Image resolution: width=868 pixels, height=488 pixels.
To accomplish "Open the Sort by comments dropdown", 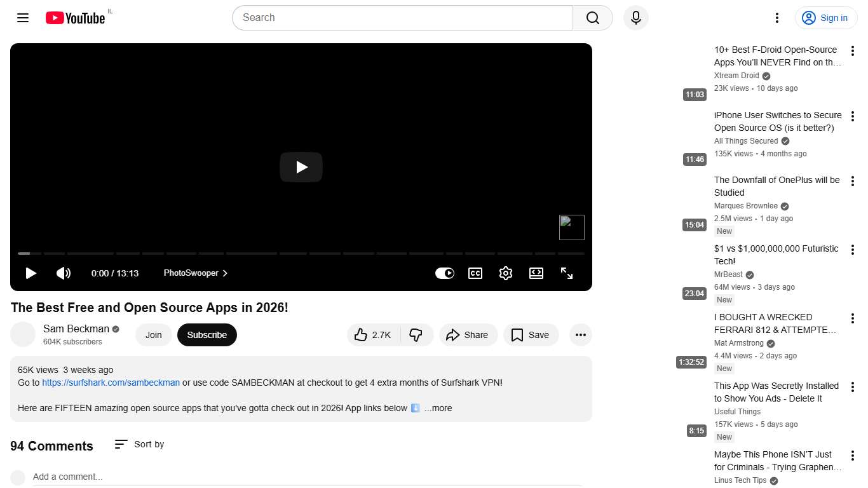I will click(139, 444).
